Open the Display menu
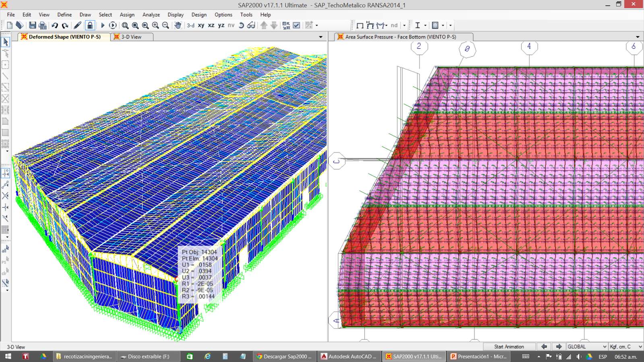644x362 pixels. pos(175,14)
